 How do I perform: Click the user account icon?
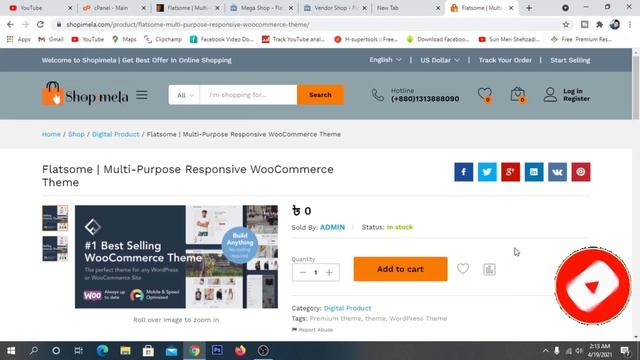coord(550,95)
